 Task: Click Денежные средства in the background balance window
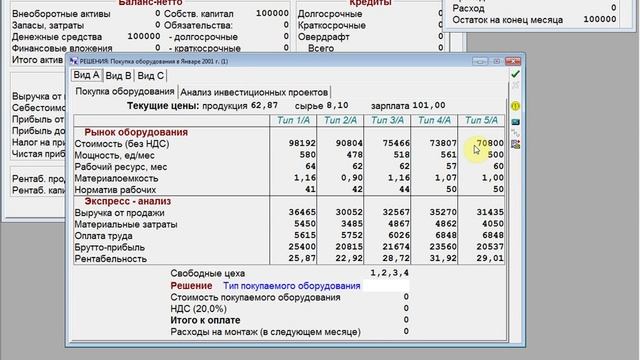pos(57,37)
